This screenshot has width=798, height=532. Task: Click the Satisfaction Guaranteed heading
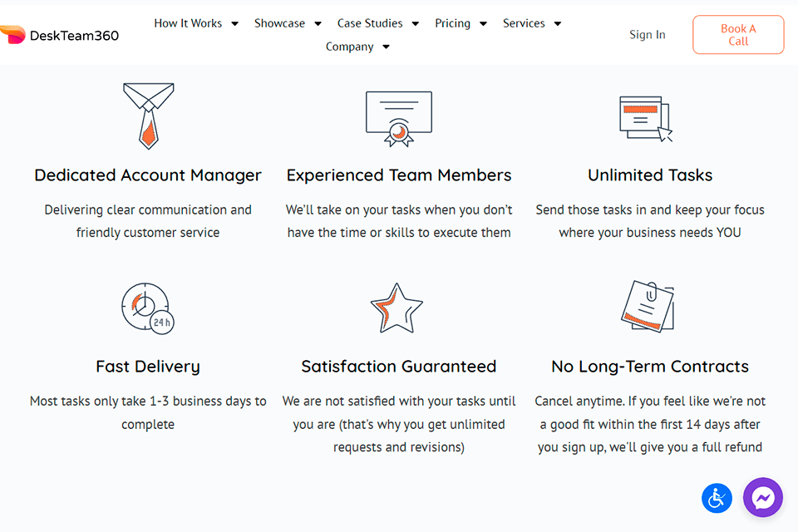pos(398,367)
